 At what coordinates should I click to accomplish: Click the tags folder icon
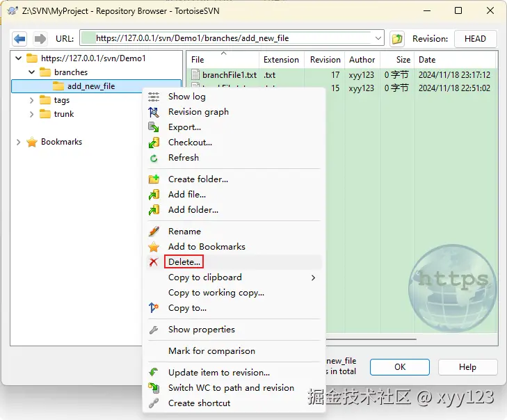(45, 100)
